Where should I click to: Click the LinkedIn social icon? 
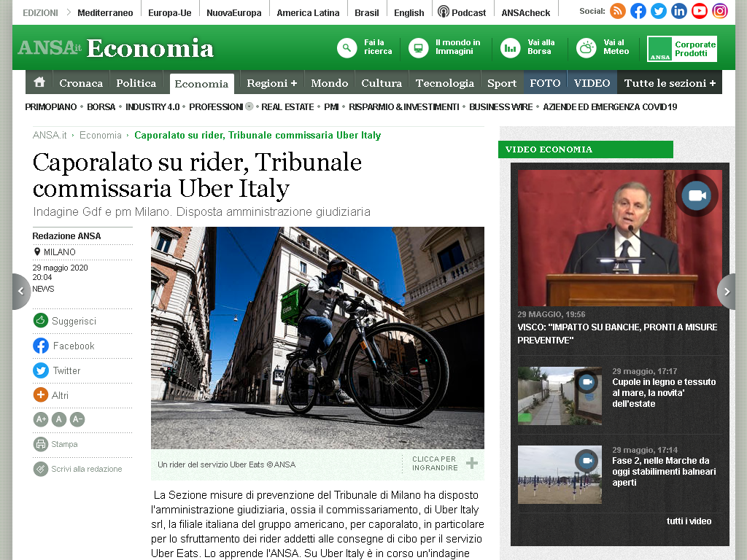pyautogui.click(x=679, y=11)
